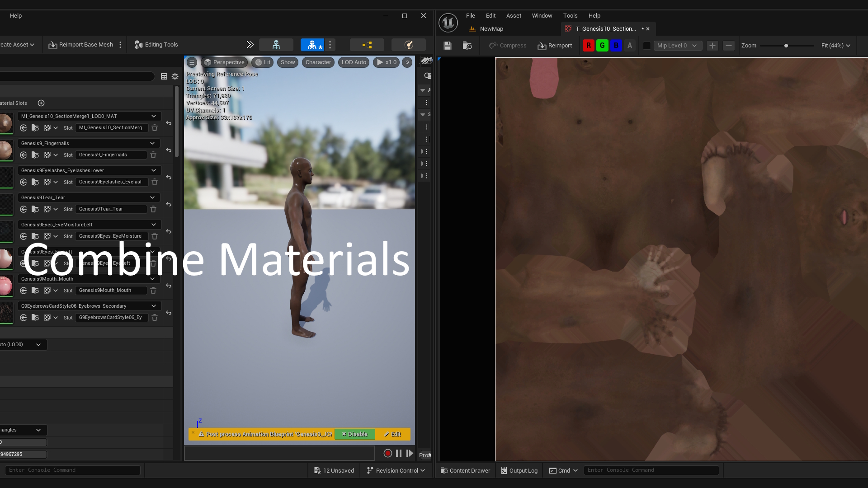Viewport: 868px width, 488px height.
Task: Open the Asset menu
Action: [x=514, y=15]
